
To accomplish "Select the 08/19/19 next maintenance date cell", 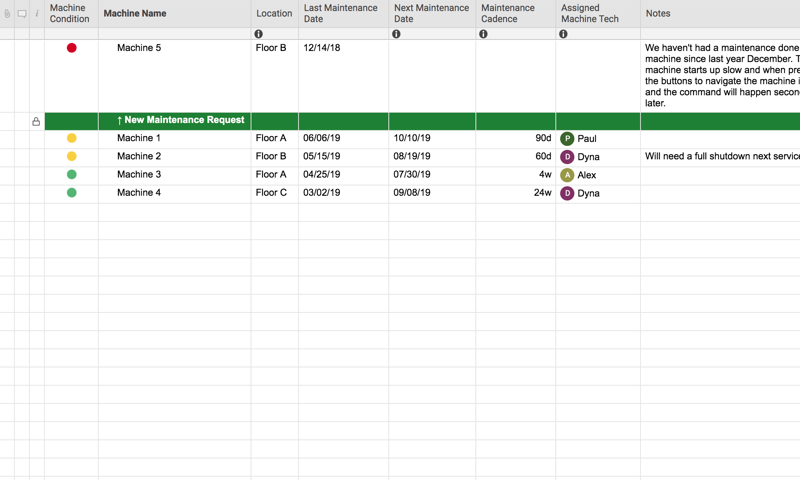I will 431,157.
